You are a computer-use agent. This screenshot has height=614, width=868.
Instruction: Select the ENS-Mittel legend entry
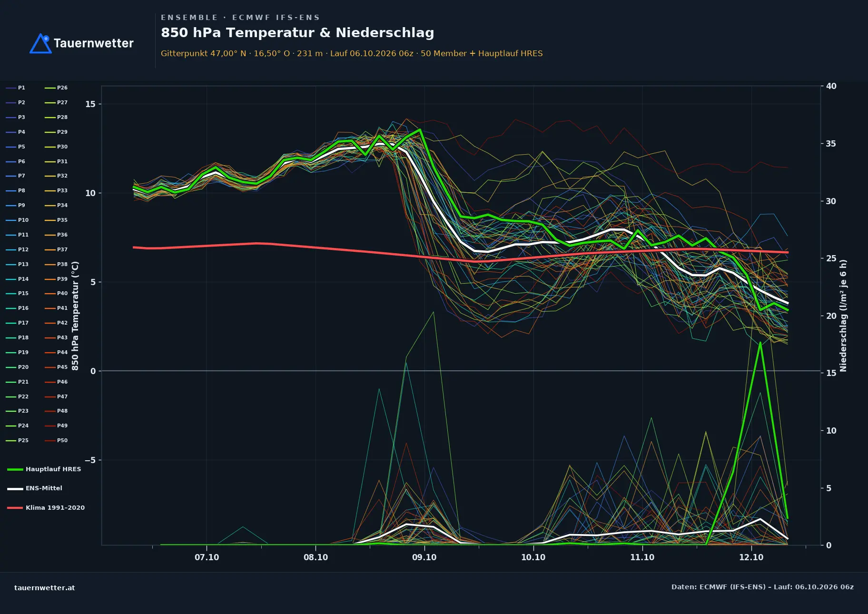[x=35, y=488]
